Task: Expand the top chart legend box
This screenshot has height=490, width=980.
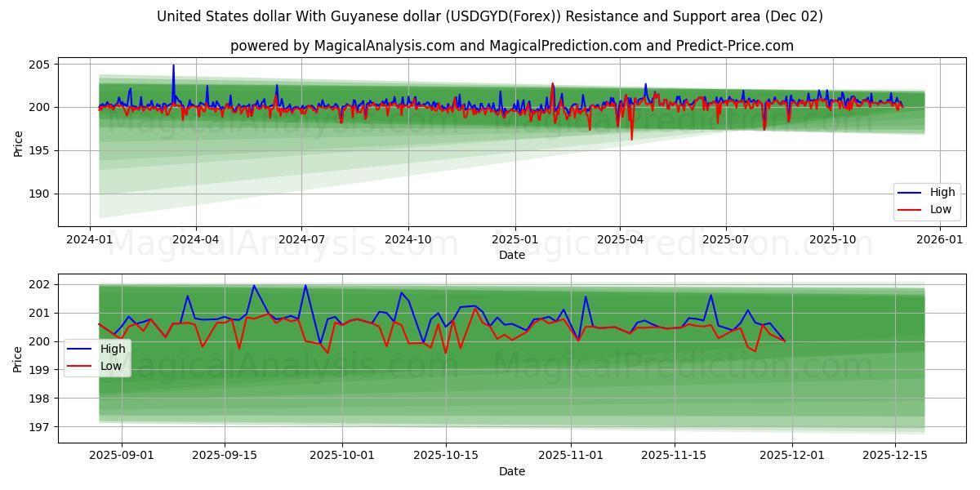Action: (927, 200)
